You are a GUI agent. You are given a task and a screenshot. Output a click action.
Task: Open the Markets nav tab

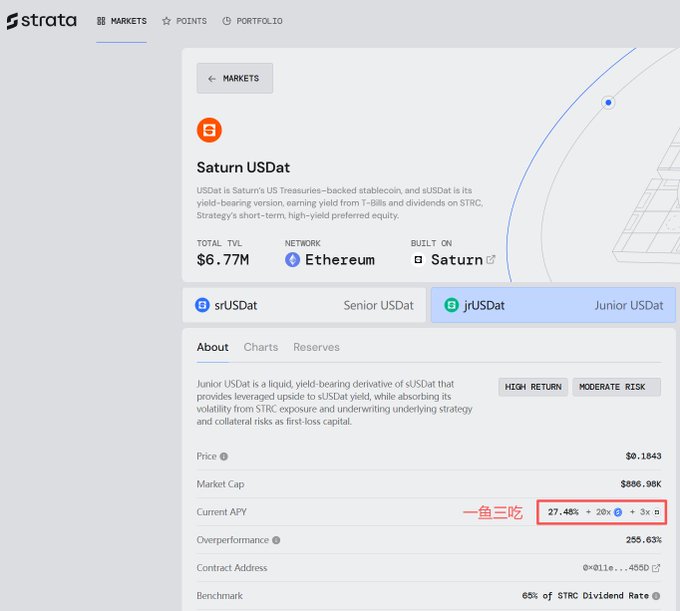point(121,21)
